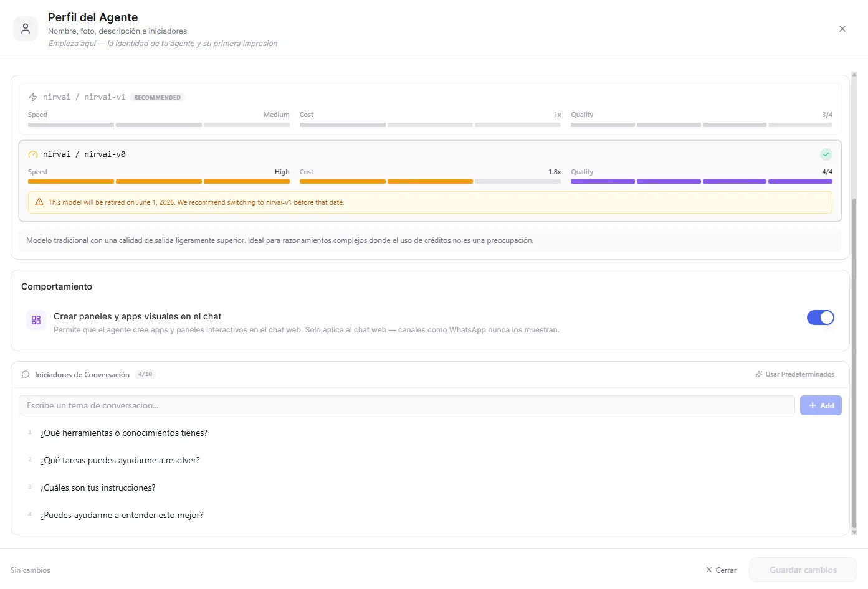The width and height of the screenshot is (868, 589).
Task: Close the Perfil del Agente dialog
Action: [x=842, y=29]
